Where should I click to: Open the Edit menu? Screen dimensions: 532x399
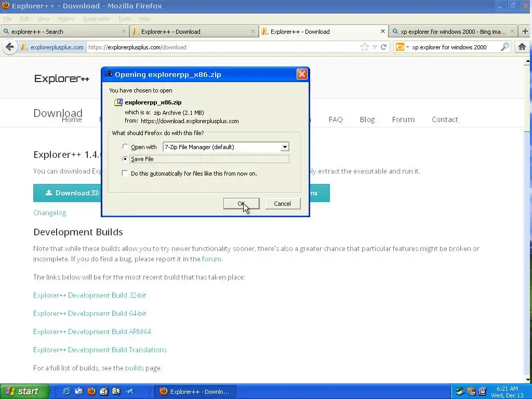(24, 19)
